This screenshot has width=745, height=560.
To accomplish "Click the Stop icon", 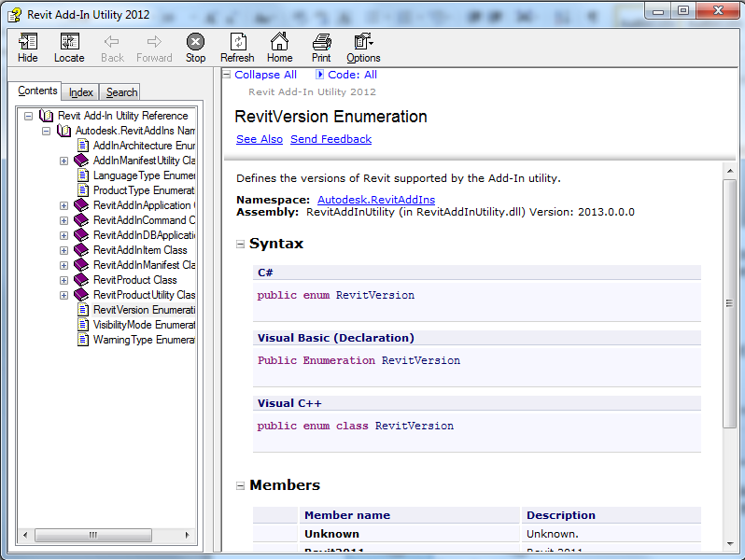I will point(195,42).
